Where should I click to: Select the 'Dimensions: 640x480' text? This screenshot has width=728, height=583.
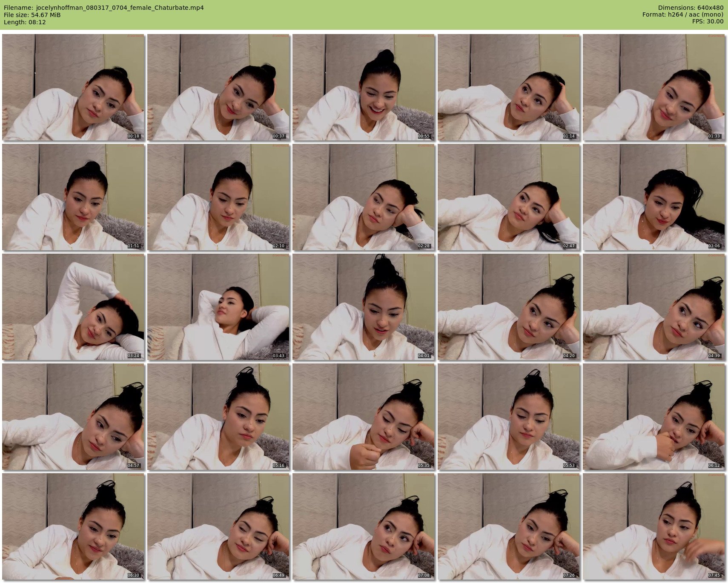(x=691, y=8)
